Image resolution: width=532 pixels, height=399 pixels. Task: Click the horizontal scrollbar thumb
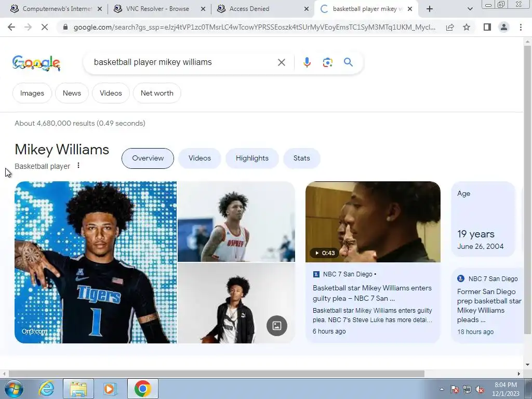[x=217, y=374]
